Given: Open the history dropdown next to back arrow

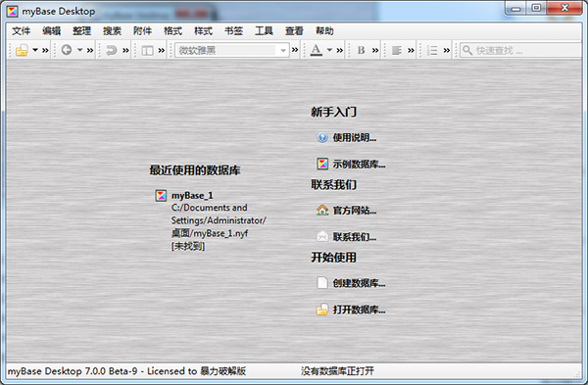Looking at the screenshot, I should pyautogui.click(x=80, y=50).
